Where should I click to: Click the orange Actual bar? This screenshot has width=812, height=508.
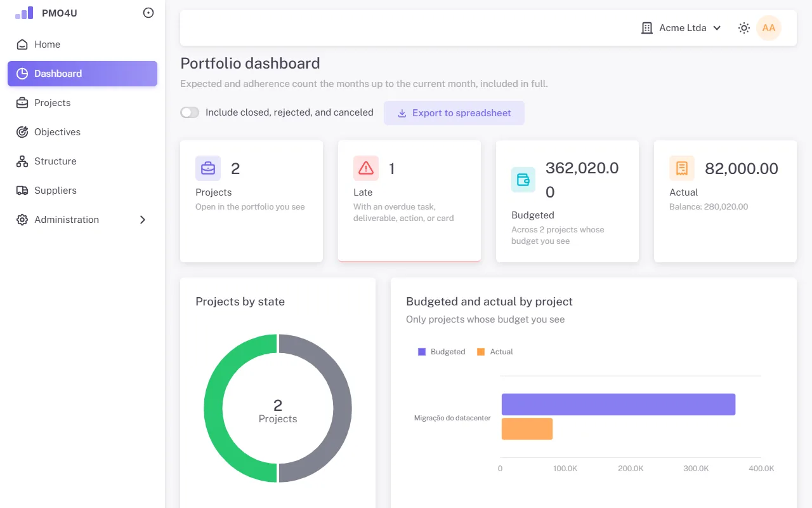527,429
